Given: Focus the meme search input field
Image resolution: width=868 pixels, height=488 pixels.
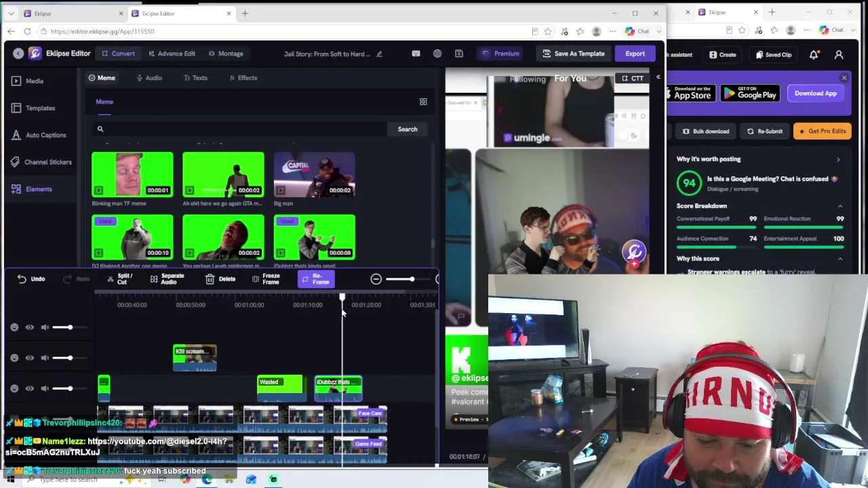Looking at the screenshot, I should point(241,129).
